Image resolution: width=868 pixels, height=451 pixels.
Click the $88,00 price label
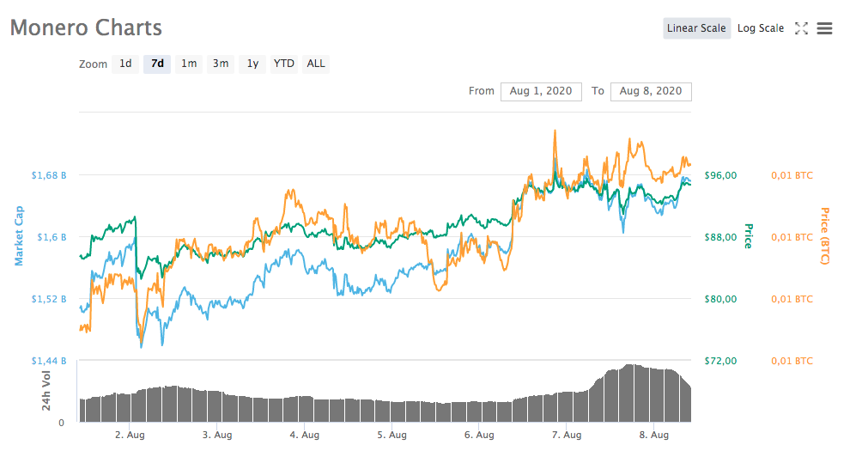pos(720,237)
